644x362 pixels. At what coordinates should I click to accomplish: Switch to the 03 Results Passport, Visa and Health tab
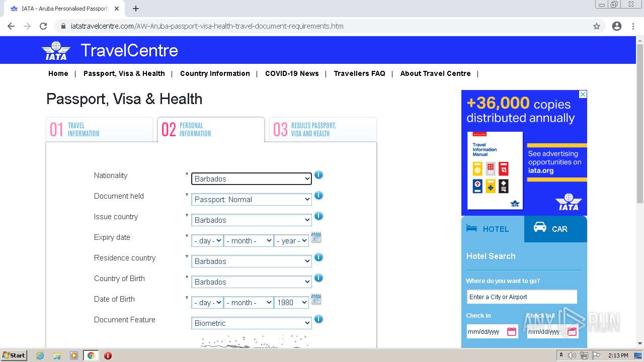[x=323, y=130]
